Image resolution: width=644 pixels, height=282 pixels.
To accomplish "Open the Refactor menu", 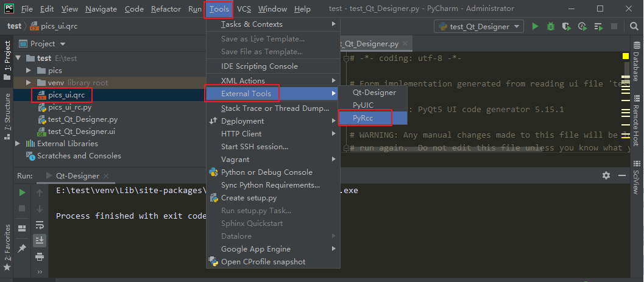I will tap(166, 9).
